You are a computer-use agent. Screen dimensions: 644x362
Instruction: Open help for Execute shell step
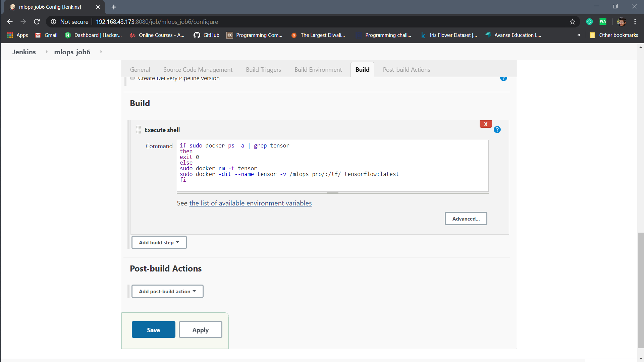[x=497, y=129]
